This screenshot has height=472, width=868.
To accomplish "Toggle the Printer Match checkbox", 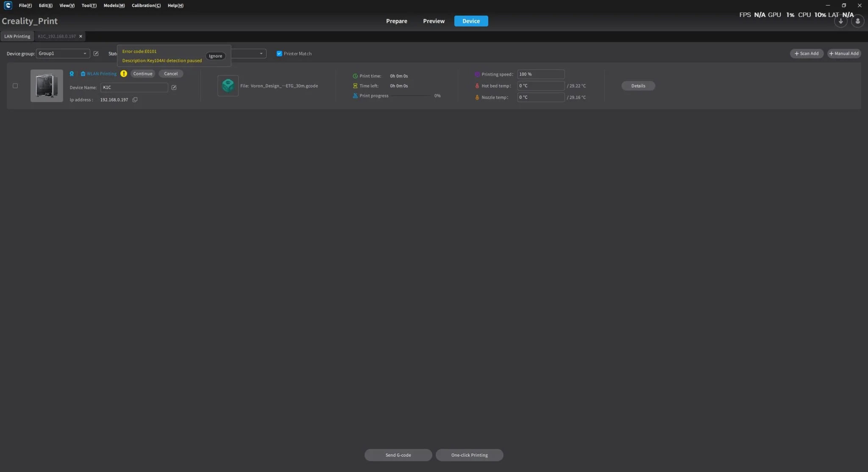I will (x=279, y=54).
